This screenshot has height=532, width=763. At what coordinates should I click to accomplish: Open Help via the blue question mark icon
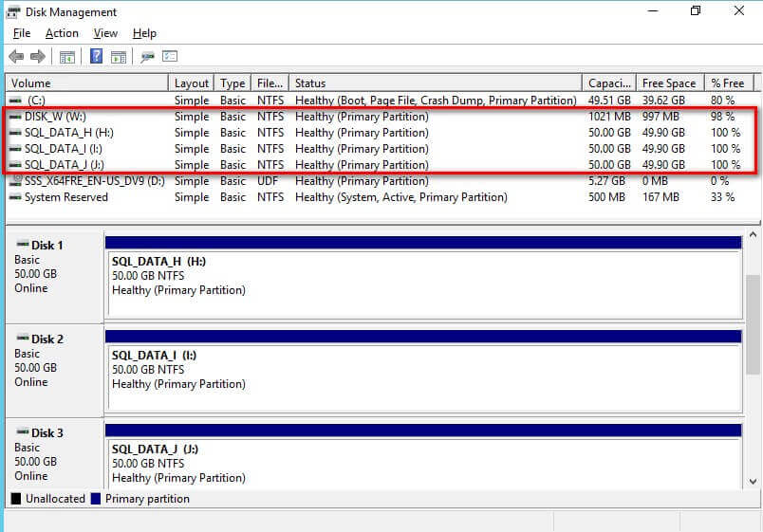coord(96,57)
